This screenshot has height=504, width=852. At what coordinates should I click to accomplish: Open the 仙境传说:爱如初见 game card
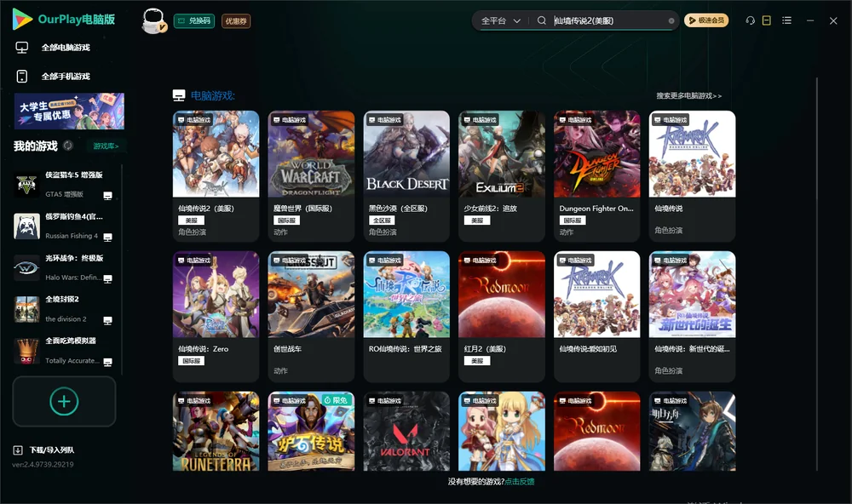[x=596, y=316]
